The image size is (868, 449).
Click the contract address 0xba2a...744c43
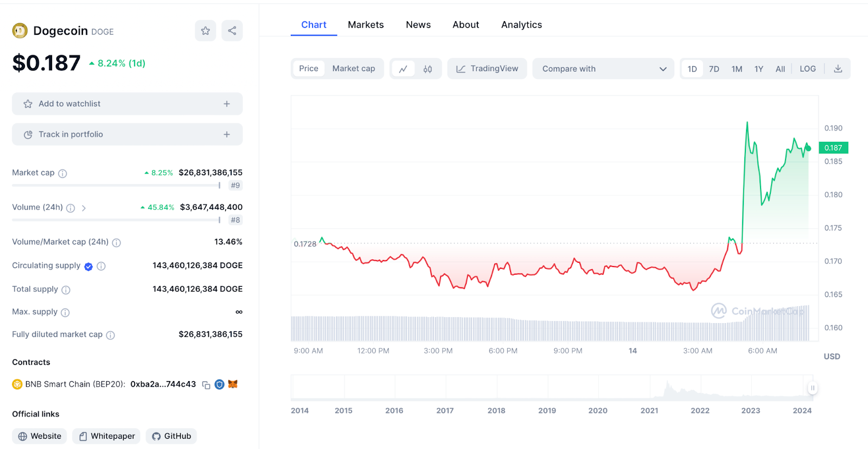163,384
